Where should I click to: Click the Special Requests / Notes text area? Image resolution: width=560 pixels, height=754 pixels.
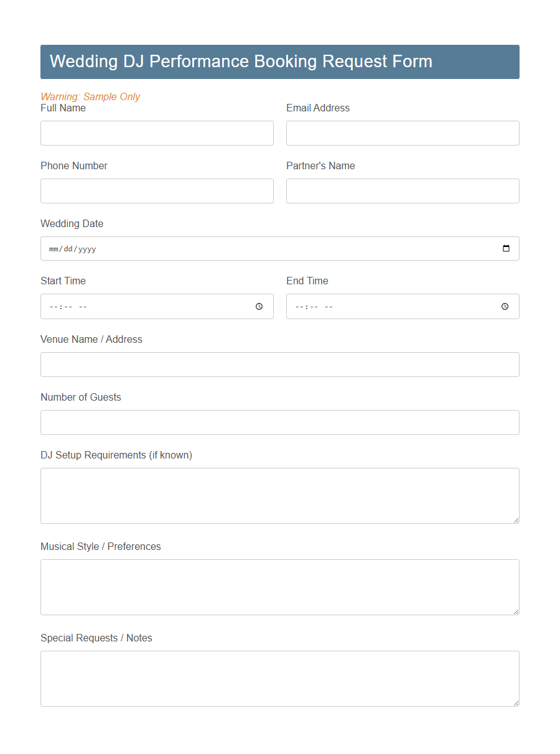click(280, 677)
